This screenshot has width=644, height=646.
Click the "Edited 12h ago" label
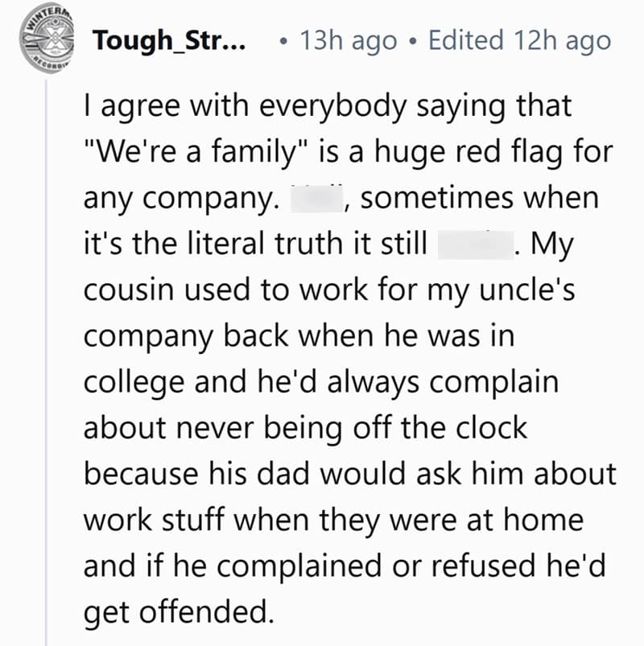point(519,40)
